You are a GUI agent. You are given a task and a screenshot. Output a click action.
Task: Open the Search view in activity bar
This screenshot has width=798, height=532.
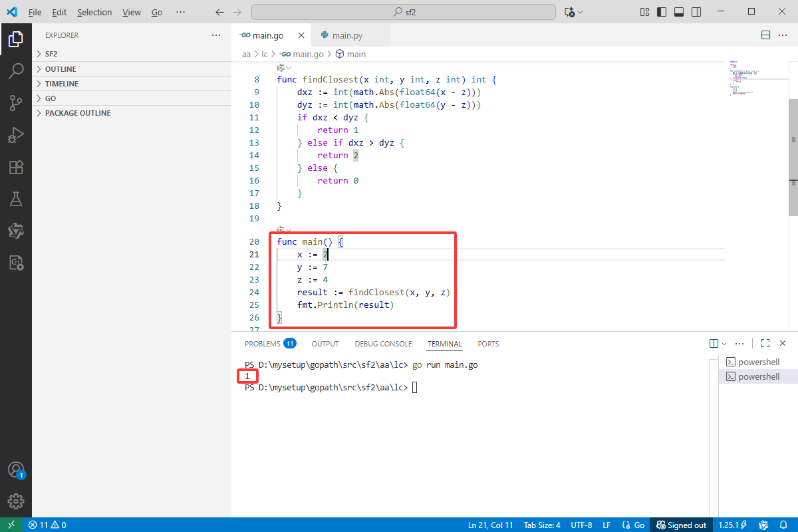16,71
